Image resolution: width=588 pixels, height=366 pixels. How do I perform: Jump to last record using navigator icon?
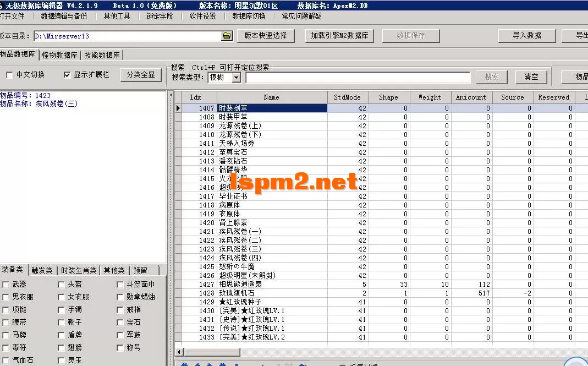click(x=223, y=363)
